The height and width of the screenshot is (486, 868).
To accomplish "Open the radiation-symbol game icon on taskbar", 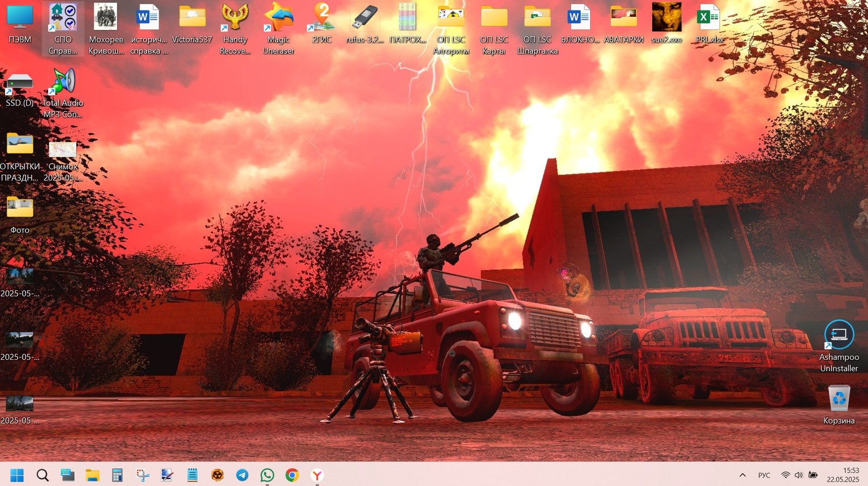I will (x=217, y=475).
